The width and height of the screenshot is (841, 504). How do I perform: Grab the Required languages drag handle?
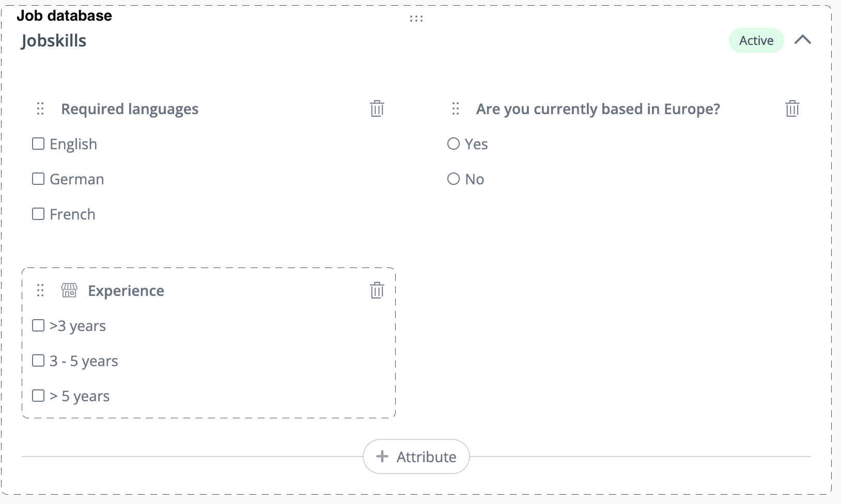point(41,109)
